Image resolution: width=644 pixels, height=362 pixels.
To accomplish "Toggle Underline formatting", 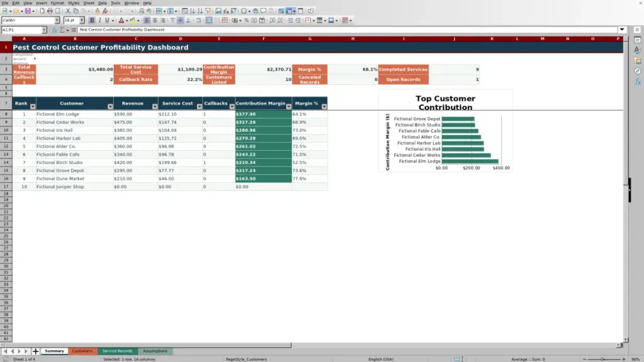I will tap(107, 20).
